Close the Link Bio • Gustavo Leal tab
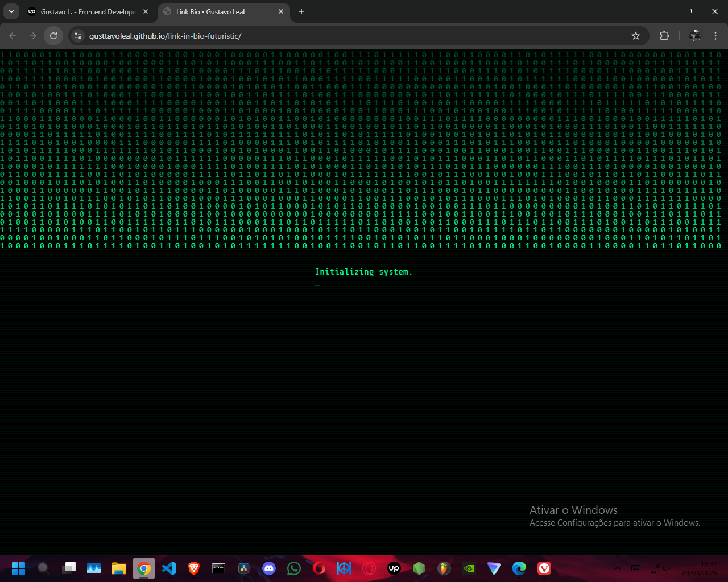728x582 pixels. (x=281, y=11)
